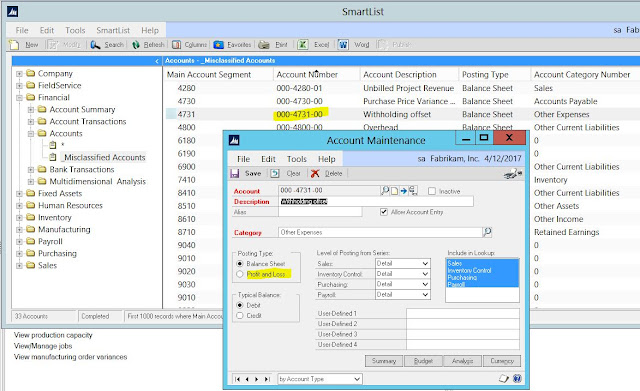Viewport: 640px width, 391px height.
Task: Select Debit typical balance radio
Action: (x=240, y=305)
